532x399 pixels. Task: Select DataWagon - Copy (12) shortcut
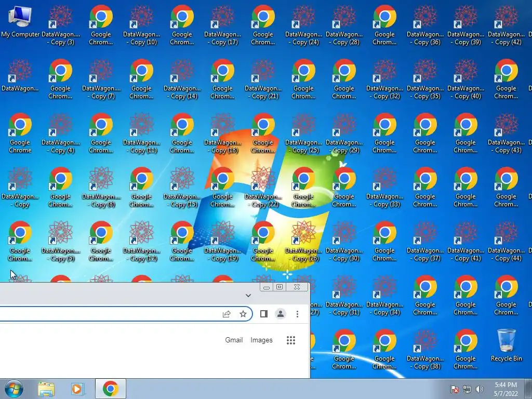141,241
